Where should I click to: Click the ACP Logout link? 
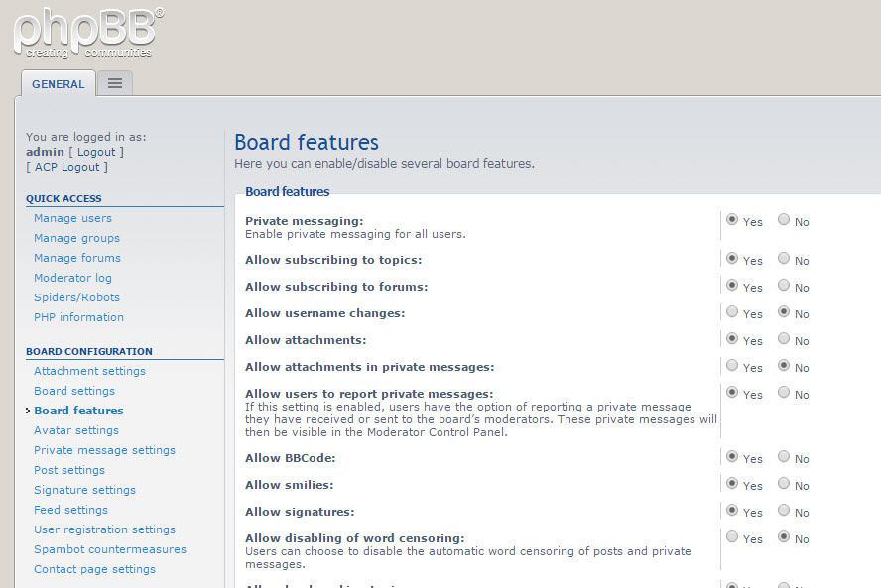(x=66, y=167)
